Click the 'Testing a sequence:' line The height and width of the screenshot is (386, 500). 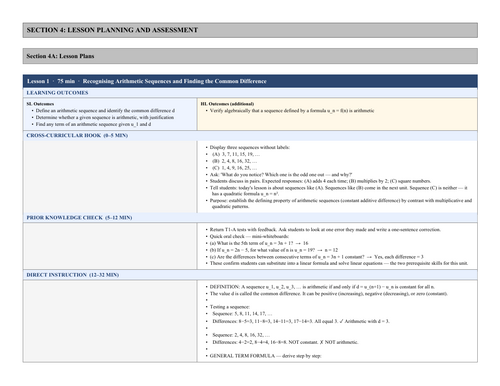[x=230, y=307]
